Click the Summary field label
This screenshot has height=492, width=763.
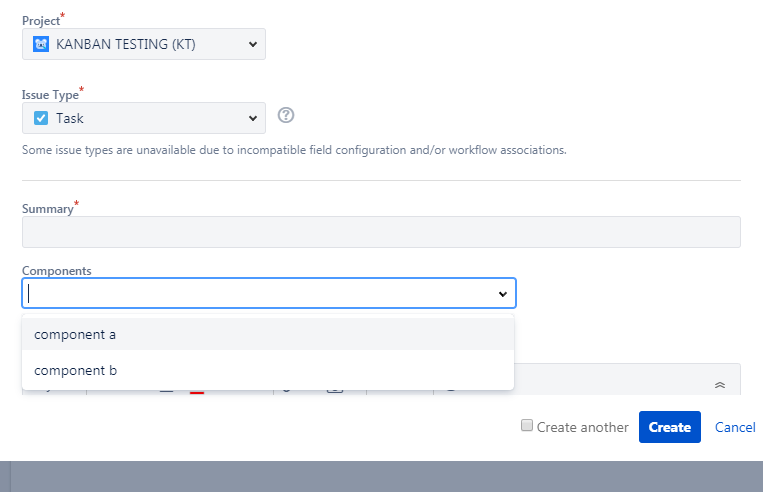[x=48, y=209]
